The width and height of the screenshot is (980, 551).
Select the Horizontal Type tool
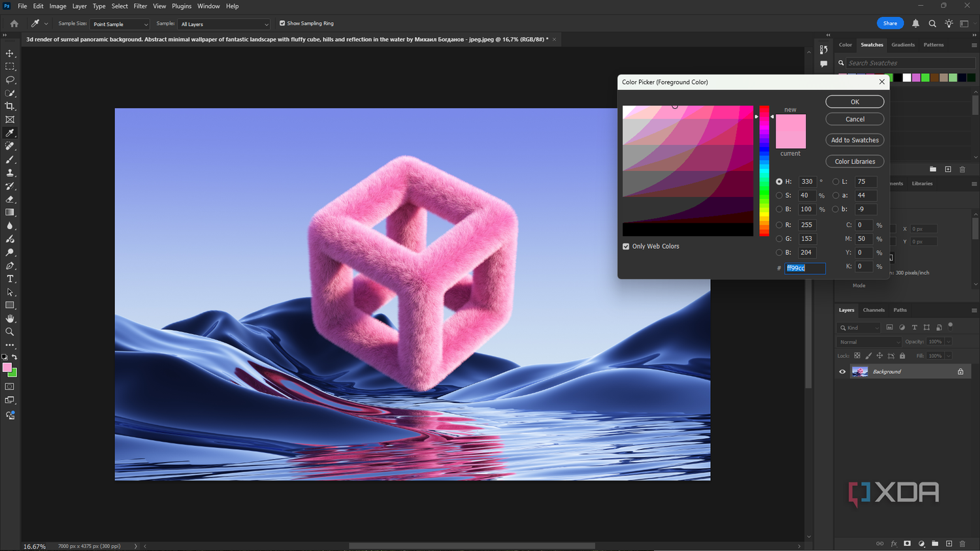tap(10, 279)
